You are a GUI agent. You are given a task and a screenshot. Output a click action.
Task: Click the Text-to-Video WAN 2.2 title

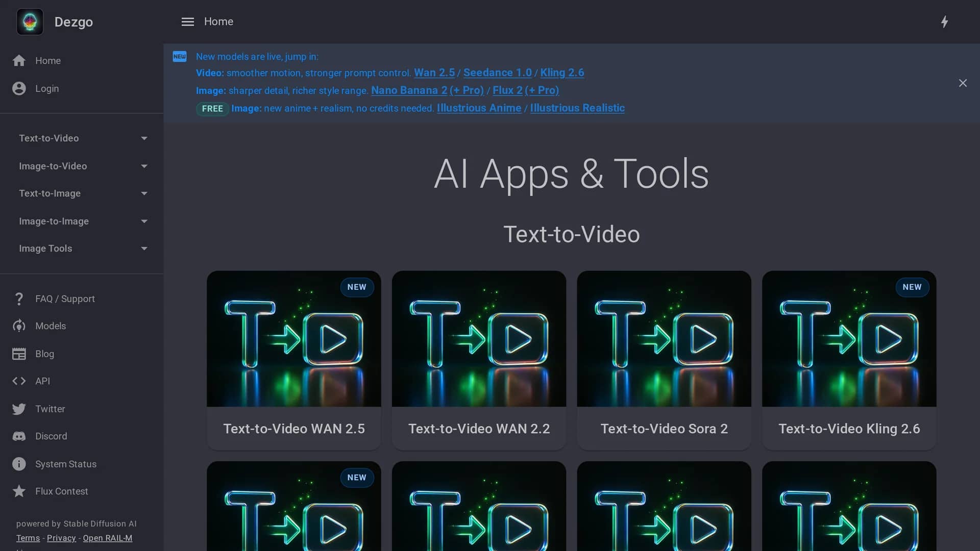click(479, 429)
